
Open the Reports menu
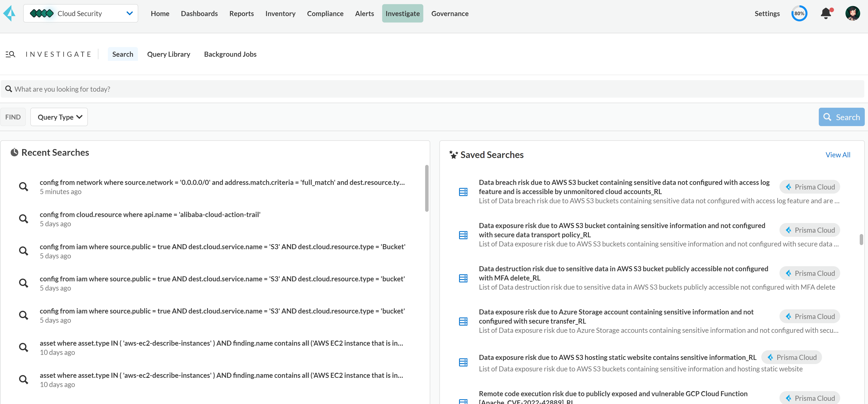pos(242,14)
